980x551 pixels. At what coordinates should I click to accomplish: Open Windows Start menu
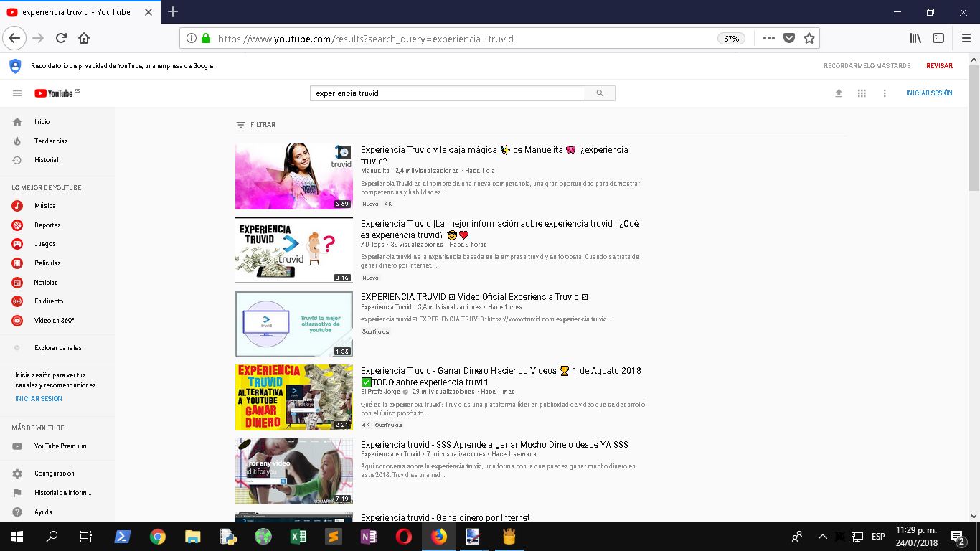point(17,537)
